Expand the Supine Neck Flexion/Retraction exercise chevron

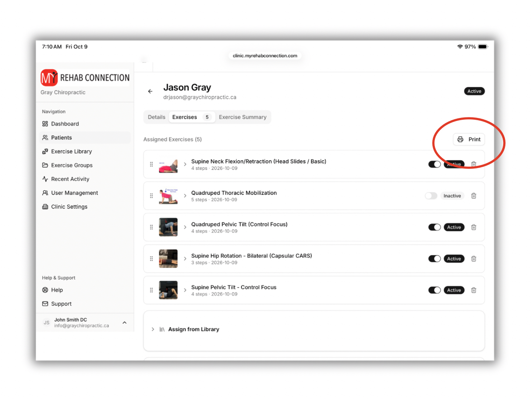(185, 164)
